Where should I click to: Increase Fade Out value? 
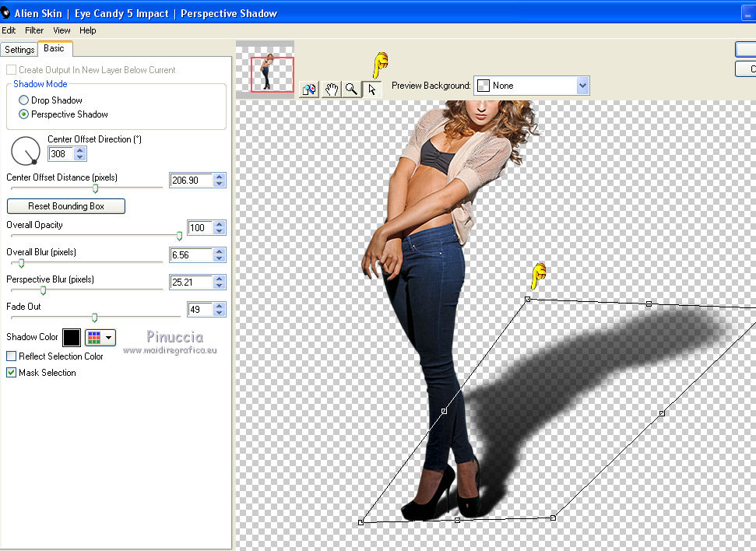click(220, 306)
